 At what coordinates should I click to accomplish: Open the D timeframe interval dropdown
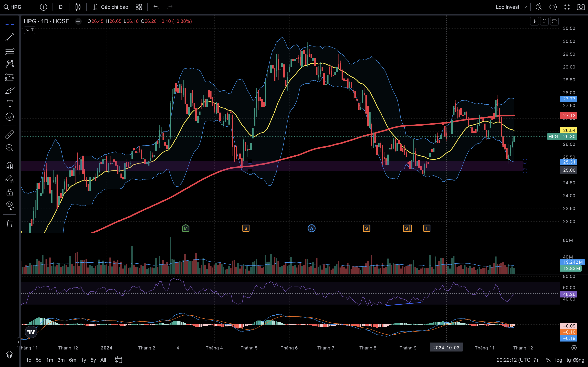[x=61, y=7]
